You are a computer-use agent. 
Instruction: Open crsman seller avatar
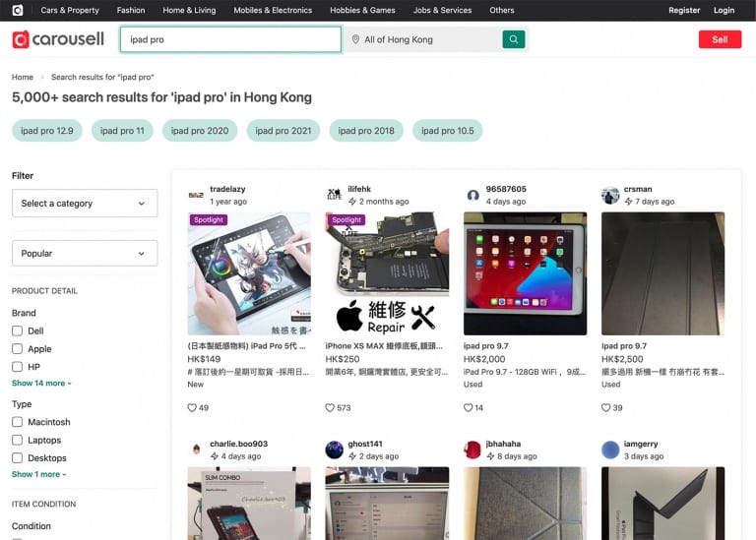pyautogui.click(x=610, y=195)
